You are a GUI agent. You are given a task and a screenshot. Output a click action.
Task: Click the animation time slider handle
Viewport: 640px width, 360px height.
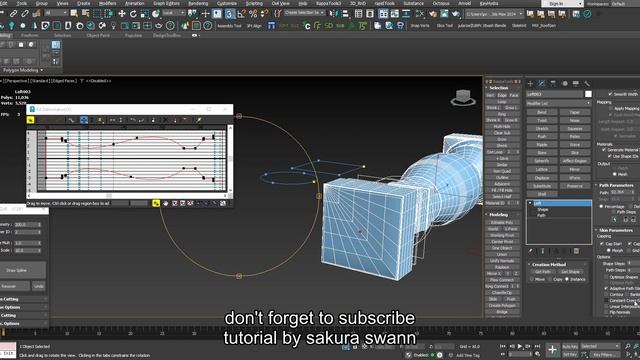pos(4,333)
